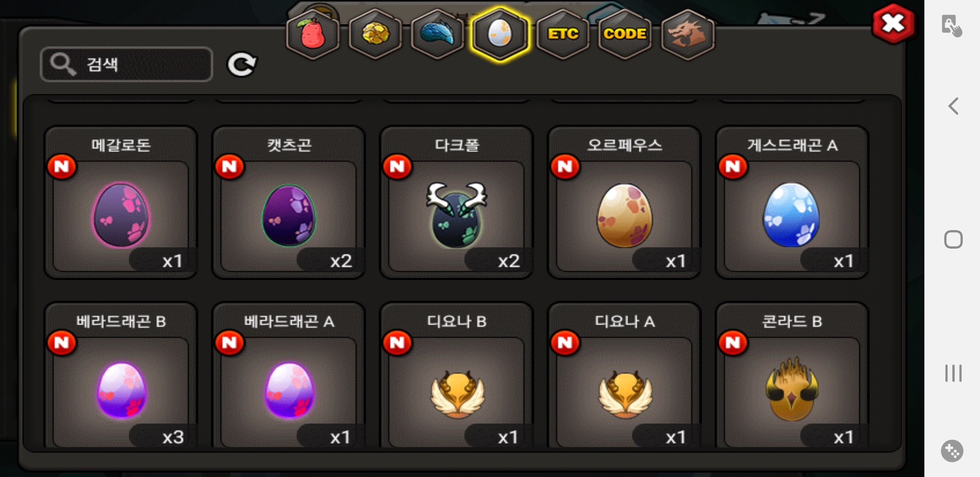Open the ETC category tab
Viewport: 980px width, 477px height.
[x=563, y=34]
